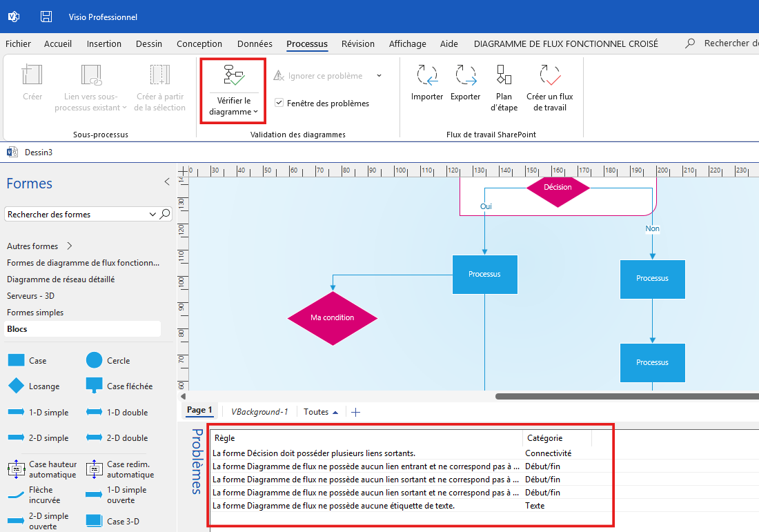The image size is (759, 532).
Task: Select the Losange shape in Blocs
Action: tap(17, 386)
